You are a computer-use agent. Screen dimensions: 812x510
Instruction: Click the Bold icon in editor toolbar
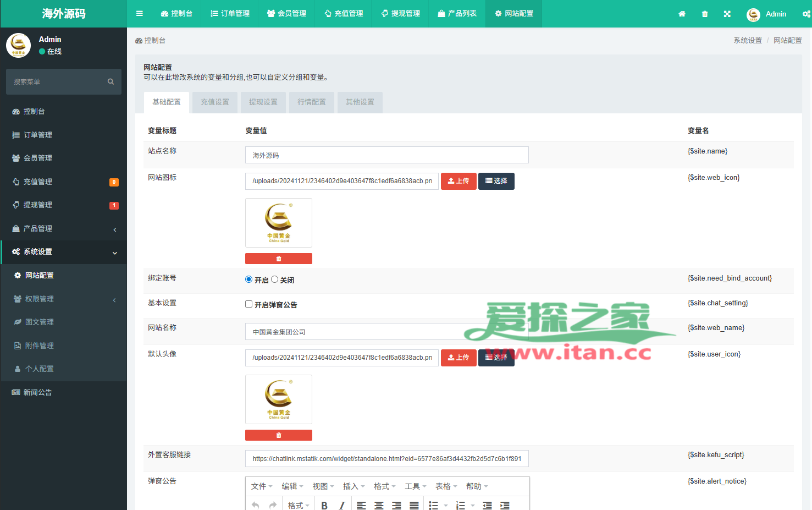tap(324, 505)
